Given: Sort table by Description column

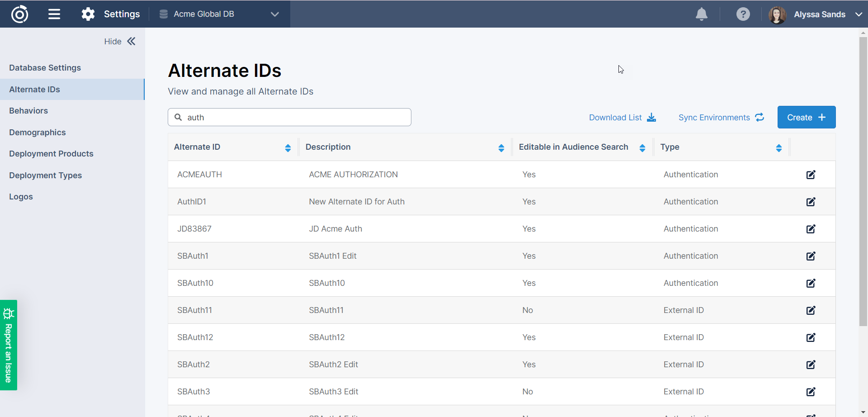Looking at the screenshot, I should (501, 148).
